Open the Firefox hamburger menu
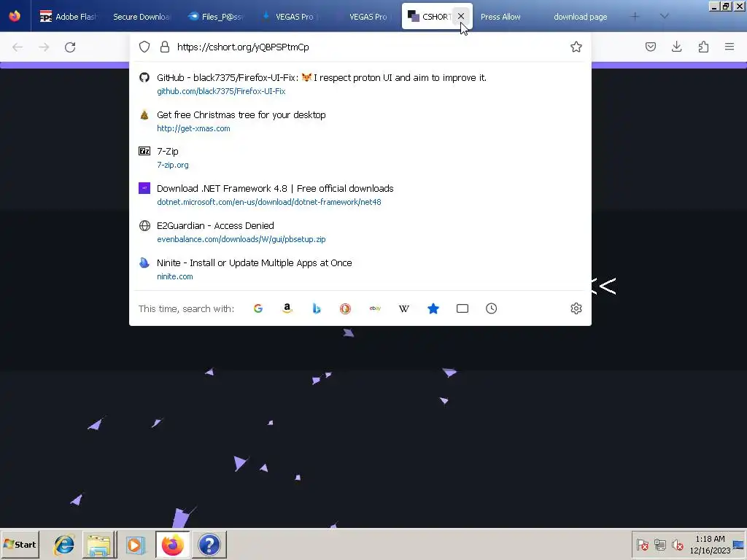Screen dimensions: 747x560 pos(729,47)
